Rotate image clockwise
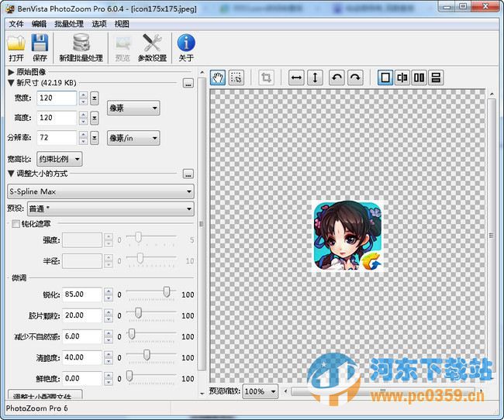Viewport: 504px width, 420px height. click(x=355, y=77)
